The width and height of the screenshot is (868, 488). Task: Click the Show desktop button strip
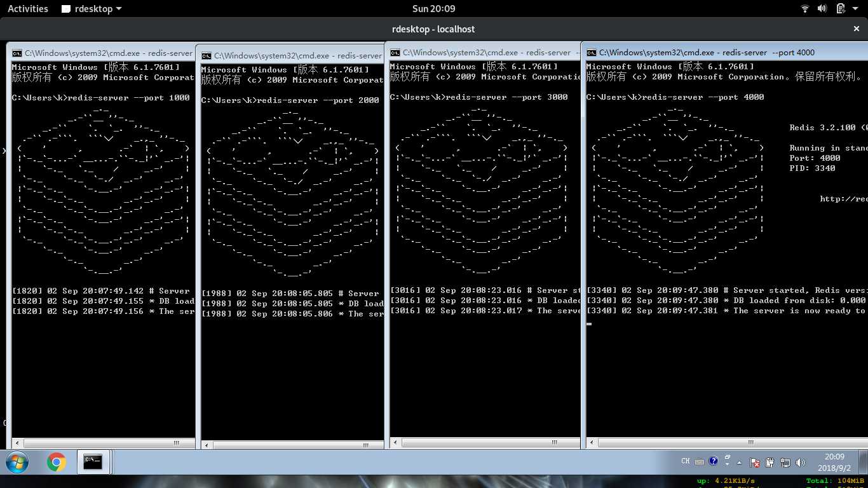click(x=864, y=462)
